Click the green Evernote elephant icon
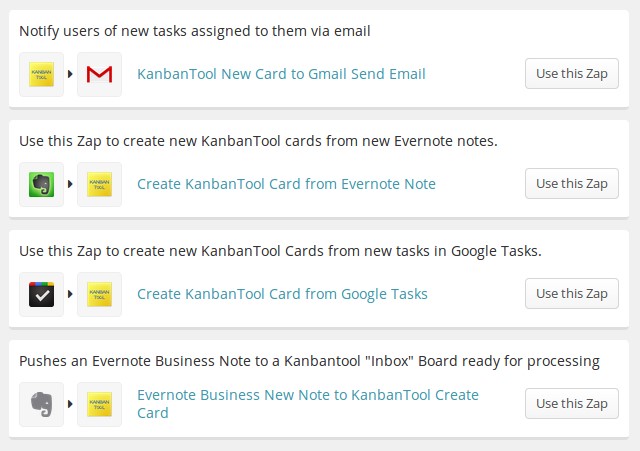The height and width of the screenshot is (451, 640). point(41,184)
